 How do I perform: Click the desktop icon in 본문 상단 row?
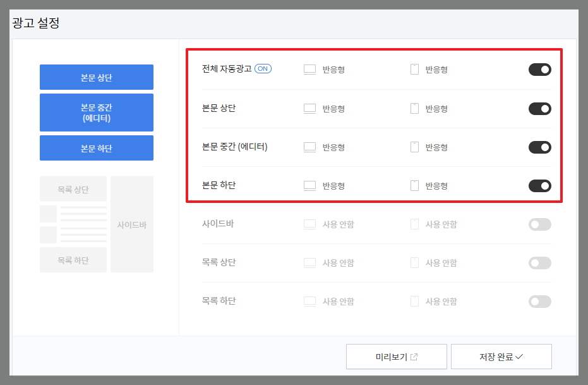tap(309, 109)
